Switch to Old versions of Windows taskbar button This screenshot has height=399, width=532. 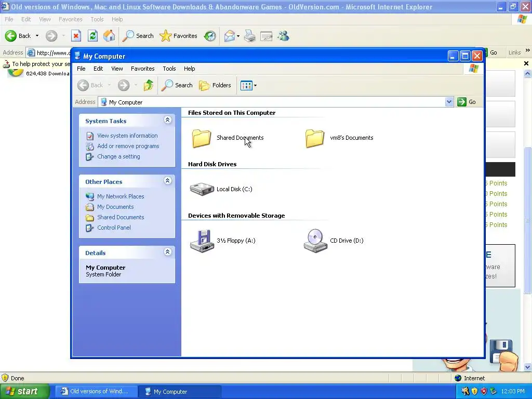[96, 392]
